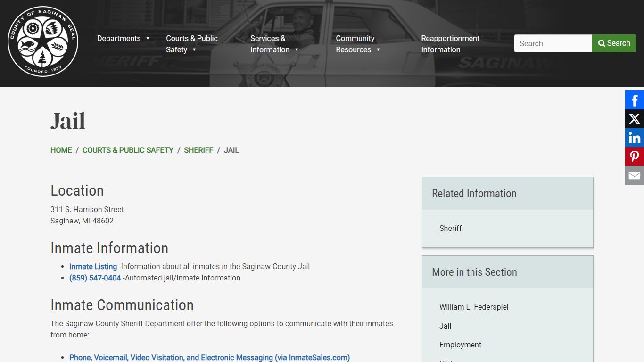Open Community Resources dropdown menu
The height and width of the screenshot is (362, 644).
pyautogui.click(x=357, y=44)
